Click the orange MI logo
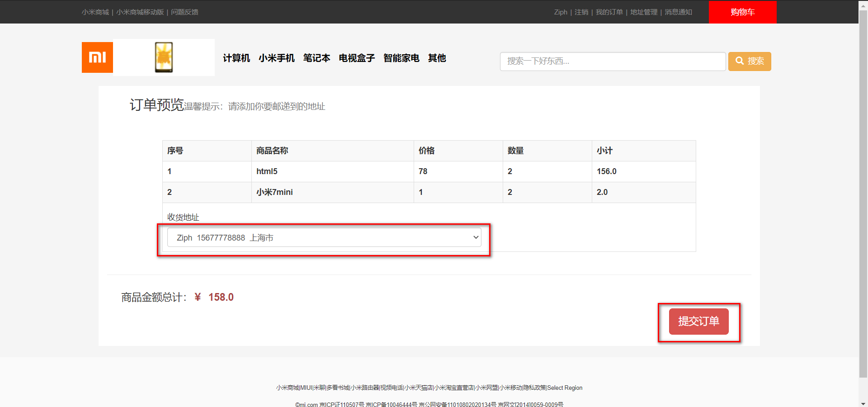 pyautogui.click(x=97, y=57)
